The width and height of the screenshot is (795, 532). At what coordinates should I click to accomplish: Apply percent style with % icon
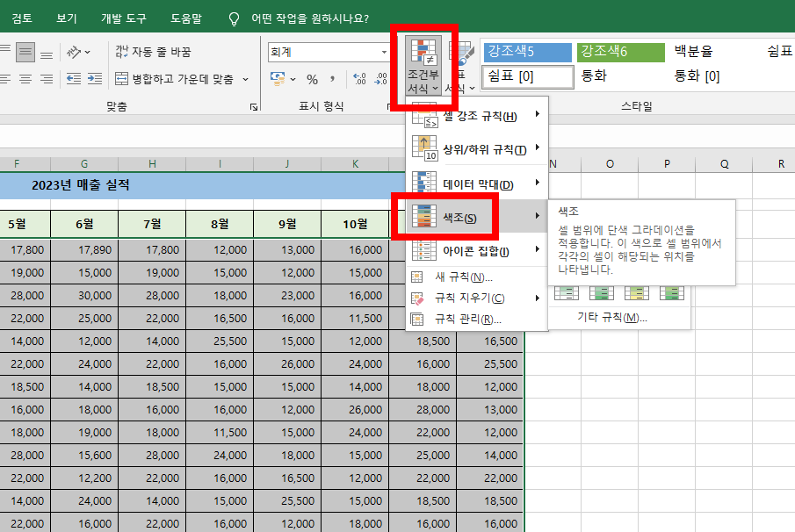312,80
